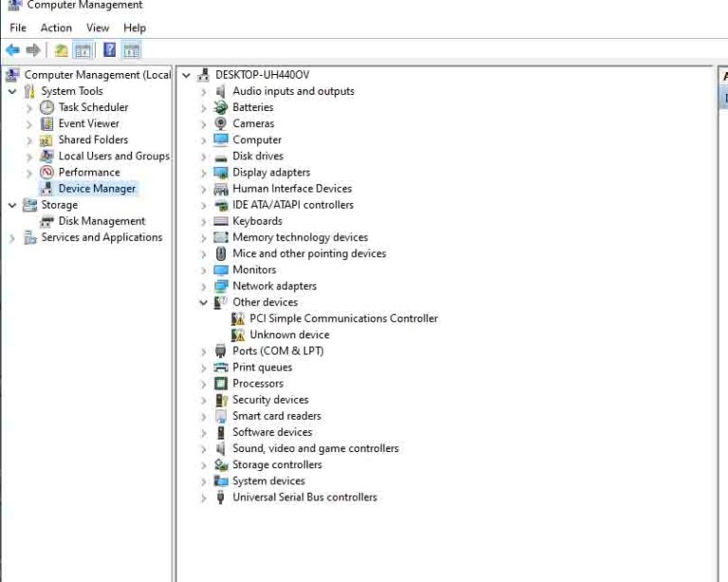Screen dimensions: 728x582
Task: Collapse the System Tools node
Action: pos(12,92)
